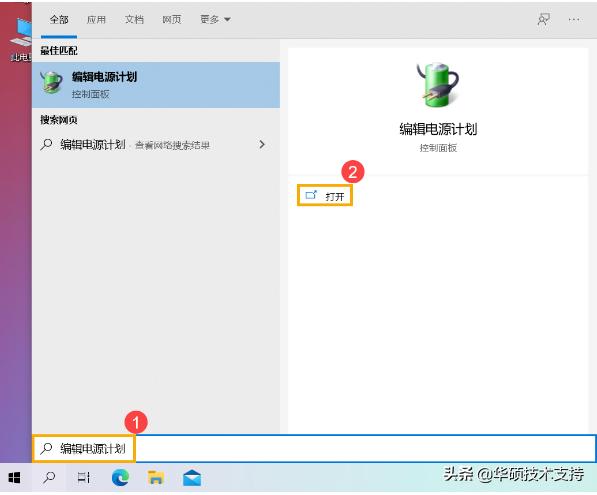This screenshot has height=495, width=597.
Task: Click the 最佳匹配 section heading
Action: pos(59,51)
